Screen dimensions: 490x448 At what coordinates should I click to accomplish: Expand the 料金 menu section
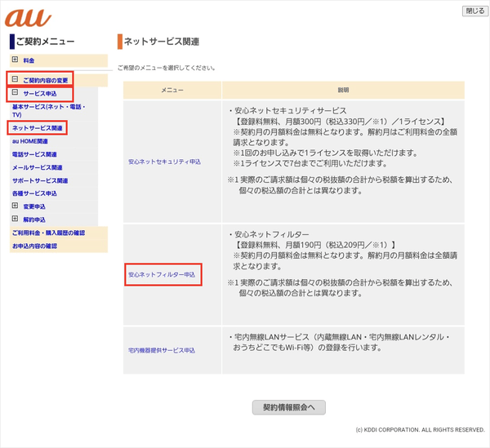pos(15,60)
